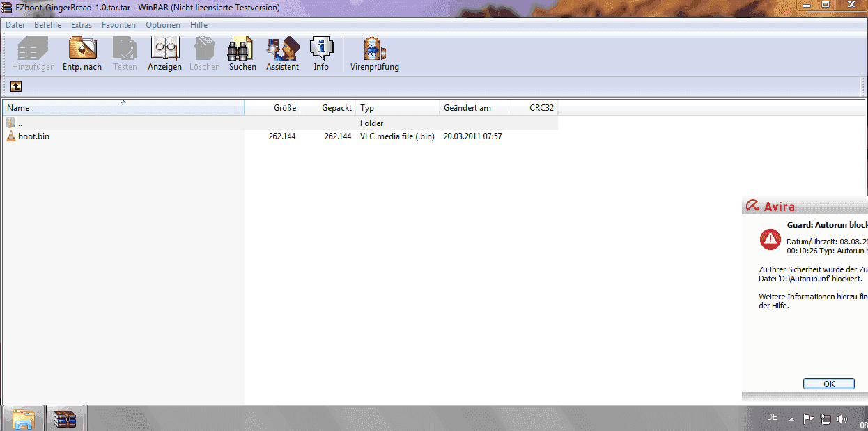Open the Suchen binoculars tool

coord(242,54)
